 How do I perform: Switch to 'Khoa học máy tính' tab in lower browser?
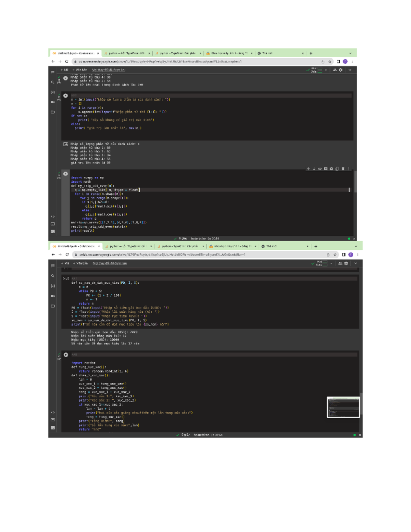[x=233, y=246]
